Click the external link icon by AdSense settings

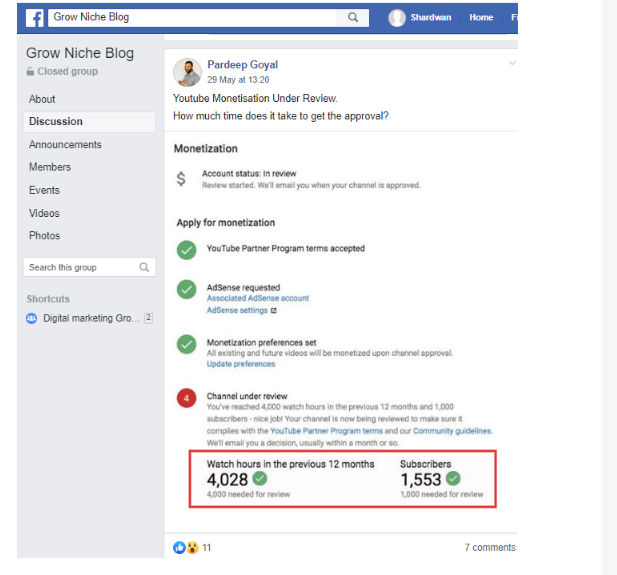click(x=273, y=311)
